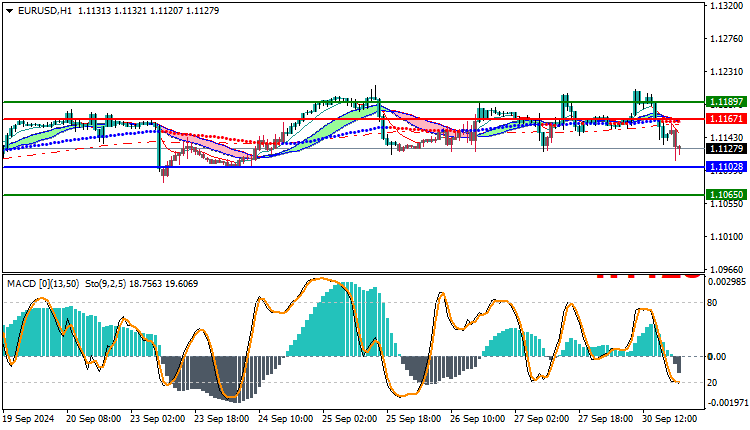Click the 1.11430 price scale value
Viewport: 750px width, 430px height.
click(x=727, y=138)
